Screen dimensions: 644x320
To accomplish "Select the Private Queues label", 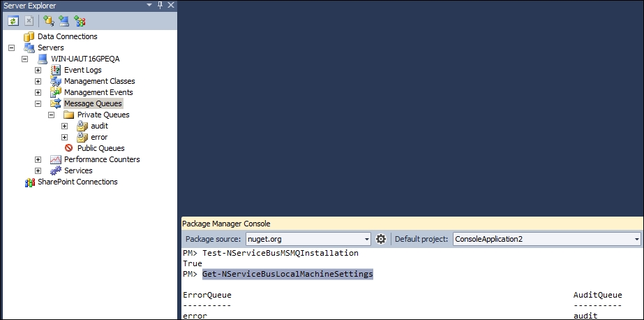I will (103, 115).
